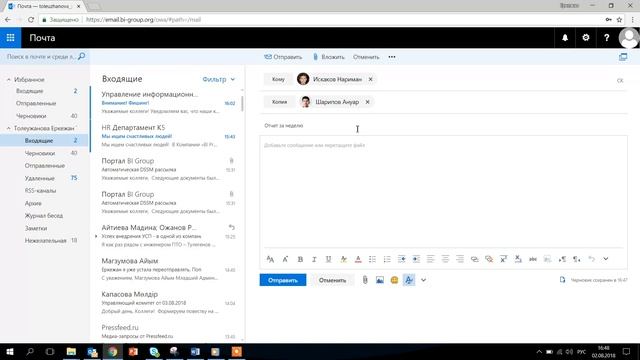
Task: Align text right
Action: point(460,259)
